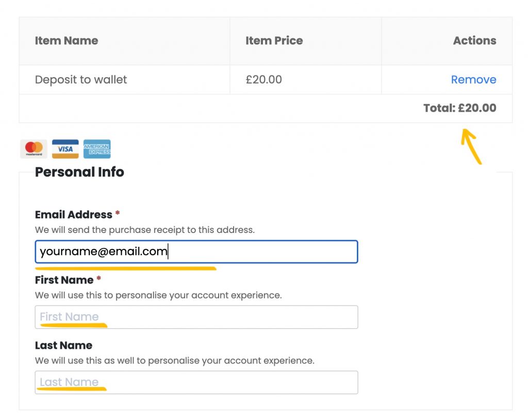
Task: Click the First Name label
Action: coord(64,280)
